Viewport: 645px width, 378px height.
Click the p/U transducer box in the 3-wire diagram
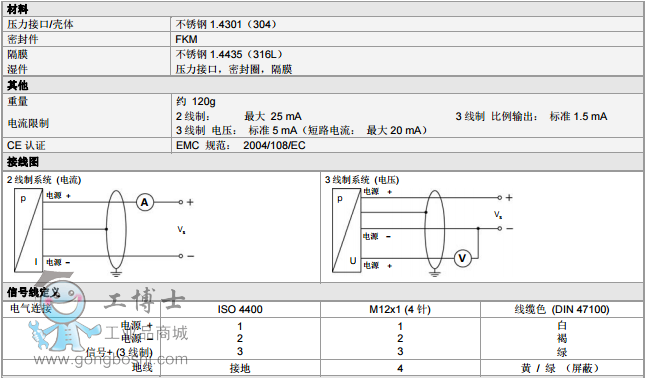(x=346, y=230)
